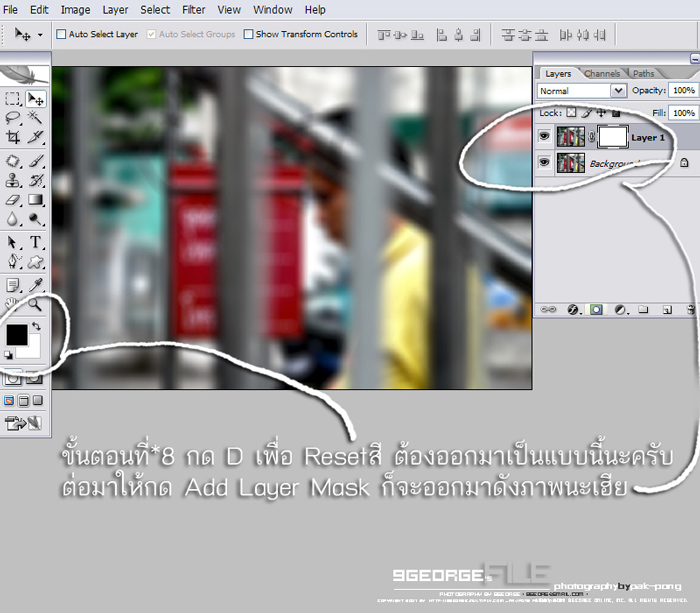
Task: Select the Eraser tool
Action: pos(12,200)
